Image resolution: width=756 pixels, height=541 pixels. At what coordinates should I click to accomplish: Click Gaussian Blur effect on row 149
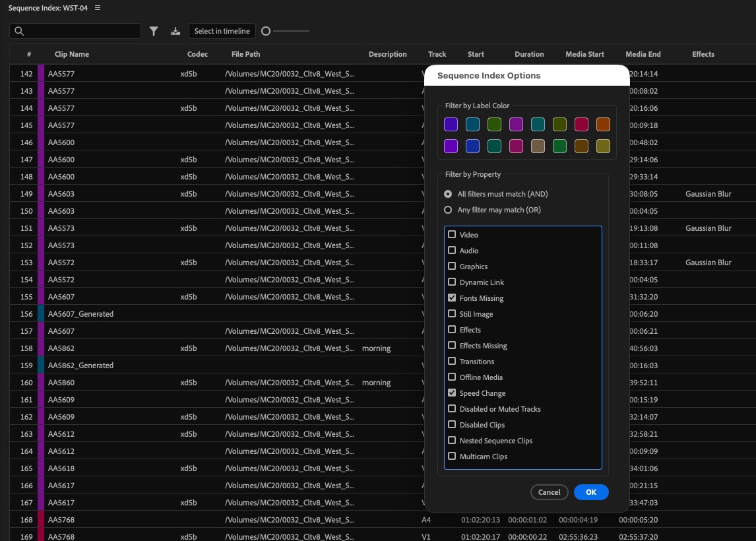pos(709,194)
